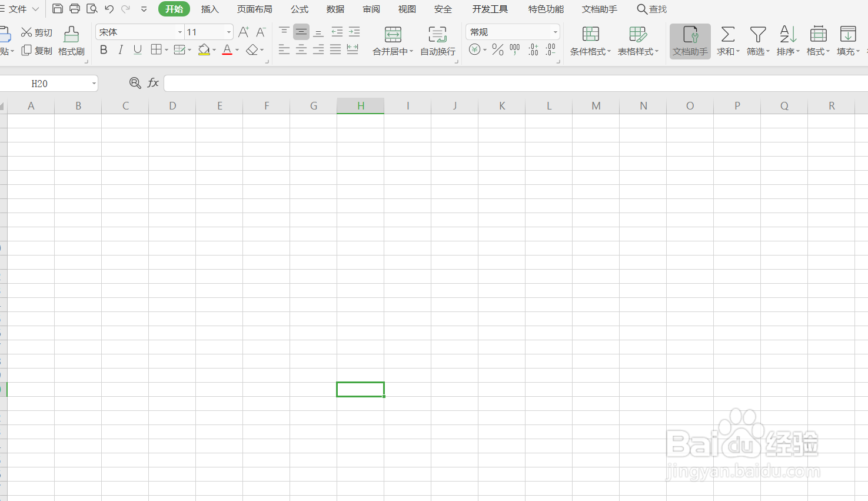Click the increase decimal places icon
This screenshot has height=501, width=868.
click(533, 49)
